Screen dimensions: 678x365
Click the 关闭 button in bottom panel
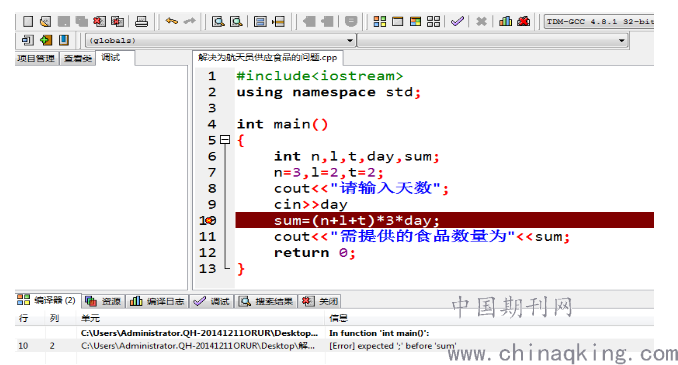tap(320, 301)
